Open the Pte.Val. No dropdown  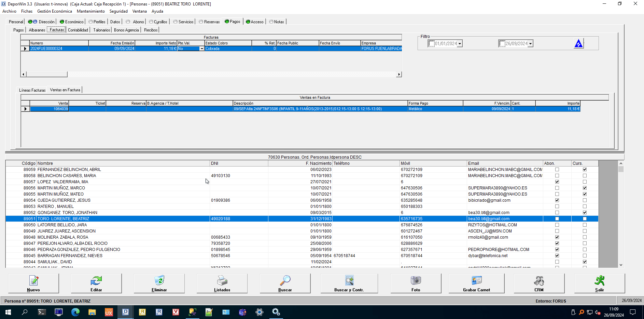point(202,49)
